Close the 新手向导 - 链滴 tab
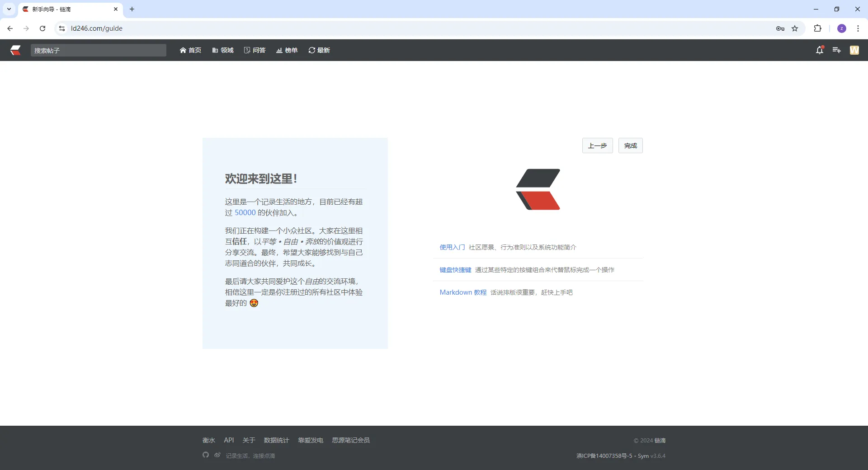Viewport: 868px width, 470px height. tap(116, 9)
